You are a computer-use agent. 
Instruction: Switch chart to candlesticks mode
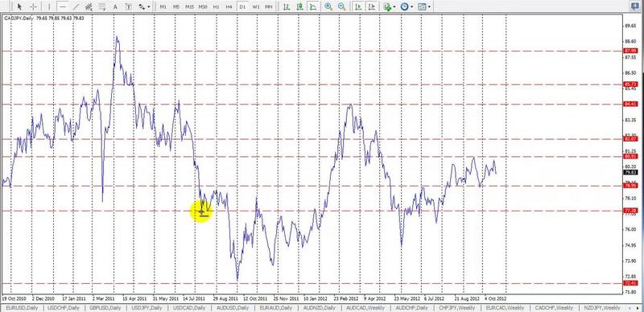[x=299, y=6]
